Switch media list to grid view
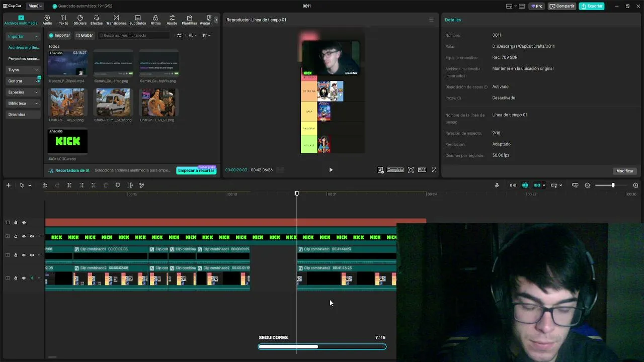This screenshot has height=362, width=644. coord(180,36)
